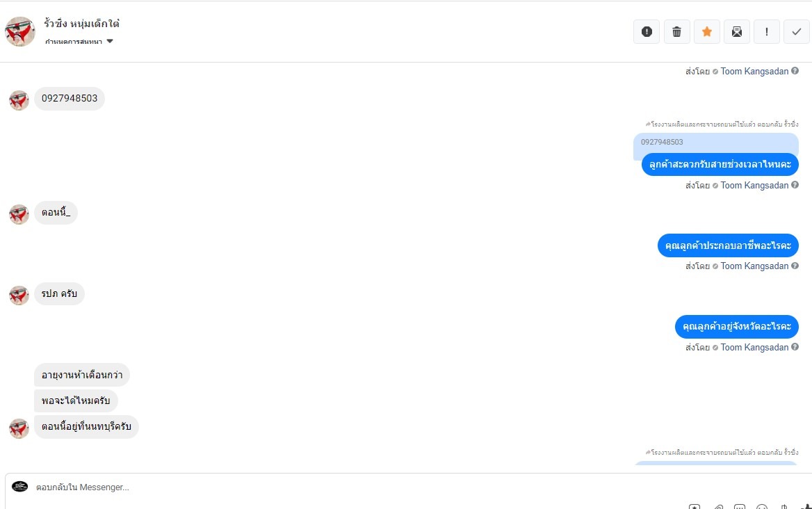This screenshot has width=812, height=509.
Task: Delete conversation using trash icon
Action: (x=676, y=31)
